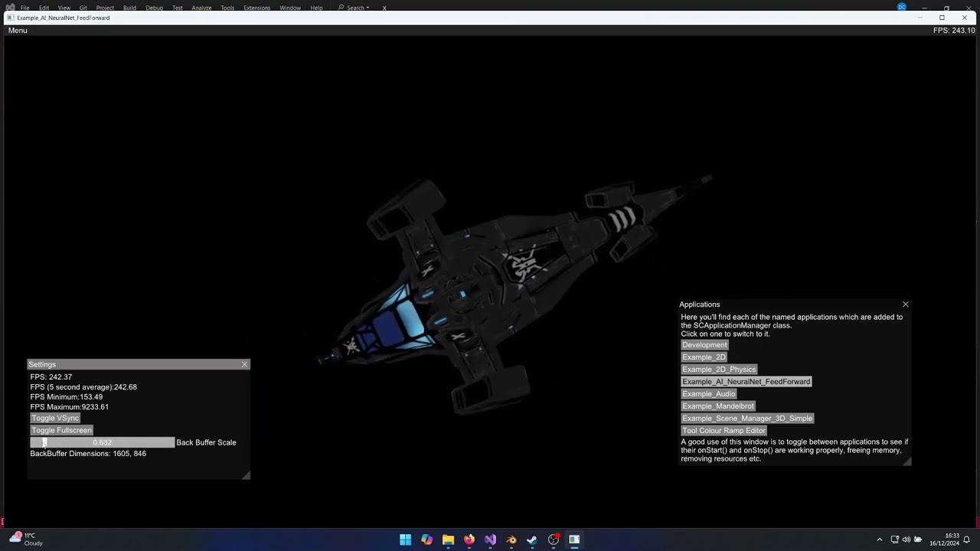The image size is (980, 551).
Task: Open network settings from the system tray
Action: [894, 540]
